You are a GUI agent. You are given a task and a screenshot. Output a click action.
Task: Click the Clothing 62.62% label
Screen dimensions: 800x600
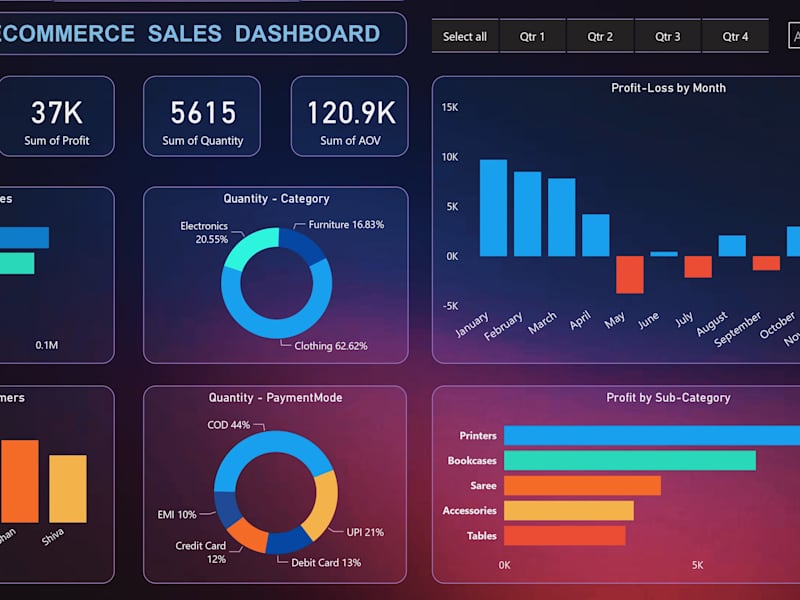[331, 346]
